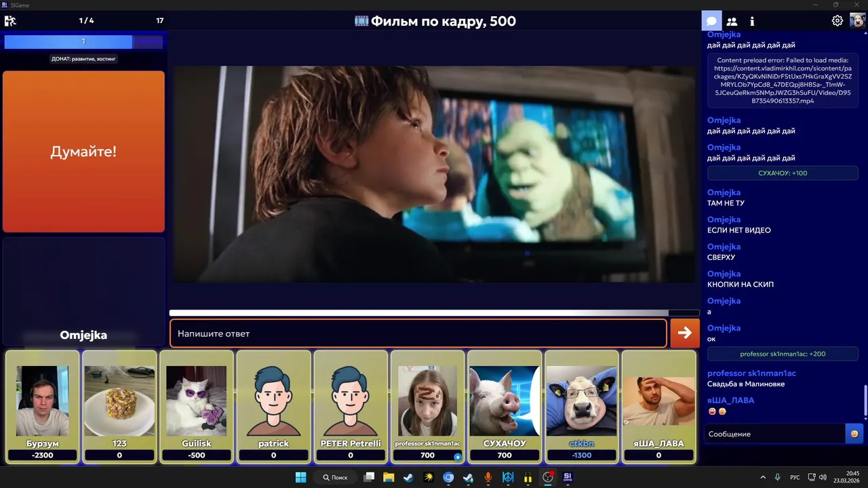Open first Steam icon in taskbar
This screenshot has width=868, height=488.
[x=408, y=477]
